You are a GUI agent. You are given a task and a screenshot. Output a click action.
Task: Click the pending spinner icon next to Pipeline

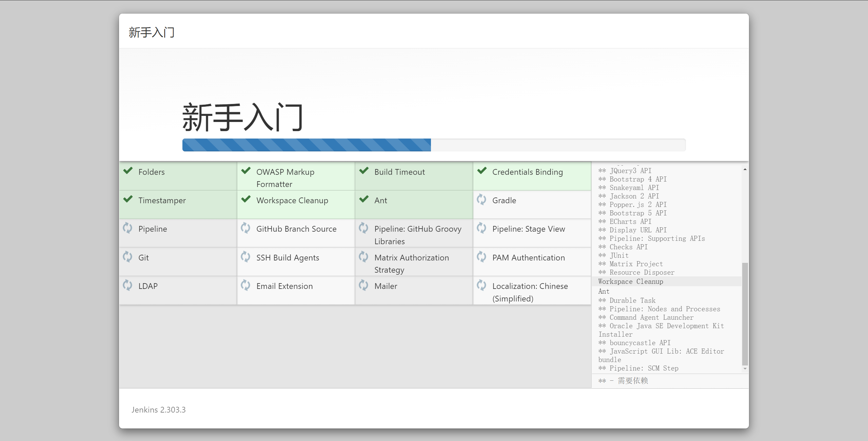click(x=127, y=228)
